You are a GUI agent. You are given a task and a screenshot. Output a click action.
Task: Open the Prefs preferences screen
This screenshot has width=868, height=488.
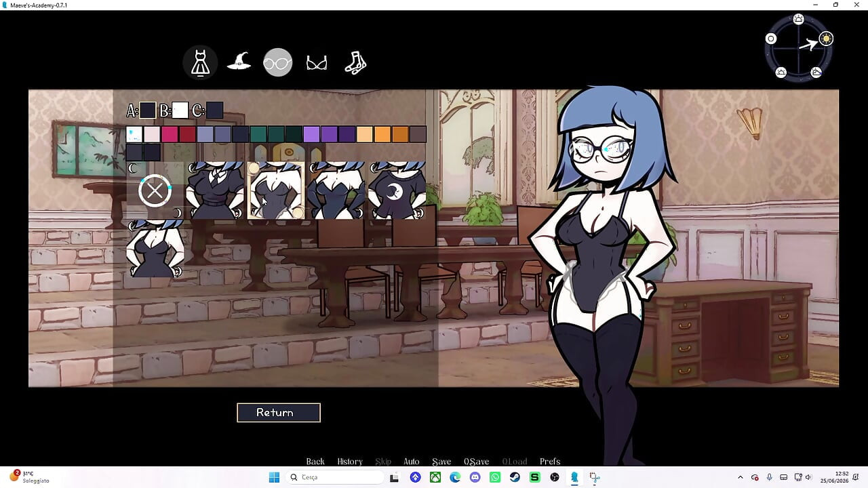tap(550, 462)
